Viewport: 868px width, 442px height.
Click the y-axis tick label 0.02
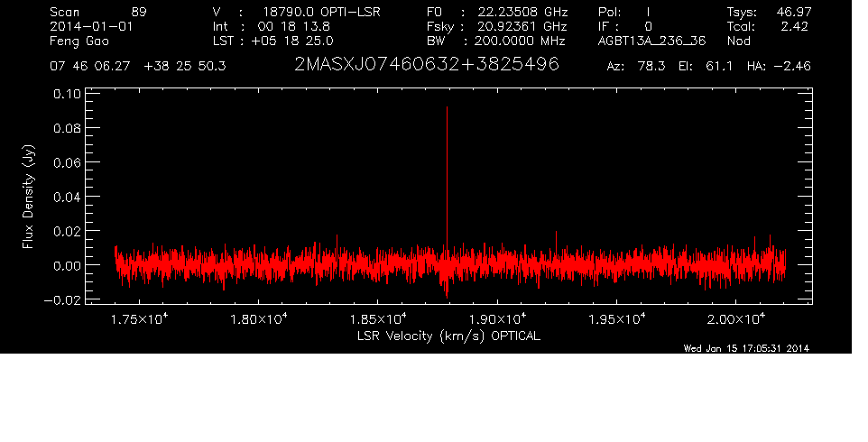[67, 231]
